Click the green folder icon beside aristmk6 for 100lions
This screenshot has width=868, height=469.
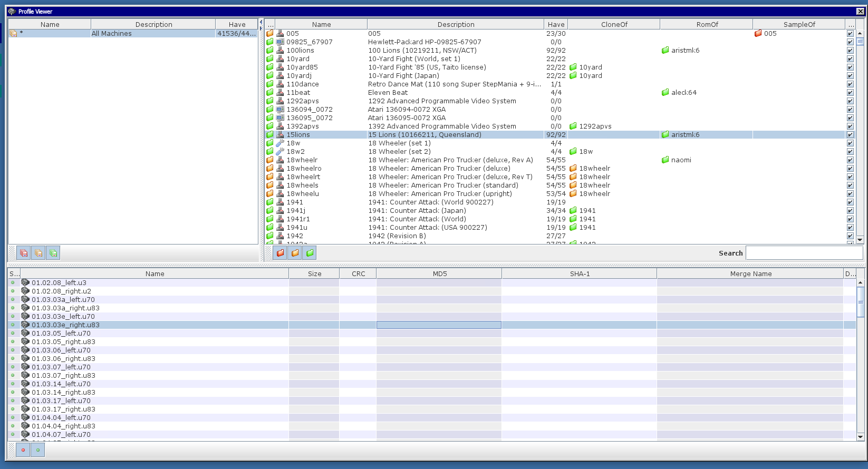[x=666, y=50]
